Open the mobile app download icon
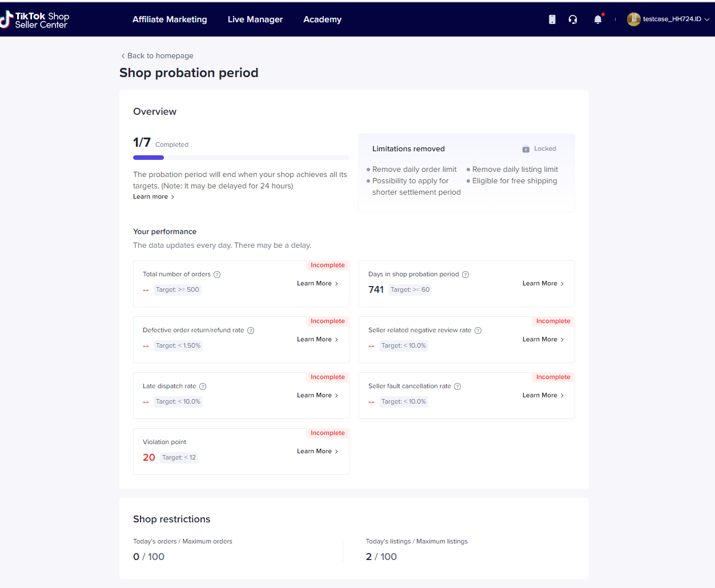715x588 pixels. (552, 19)
